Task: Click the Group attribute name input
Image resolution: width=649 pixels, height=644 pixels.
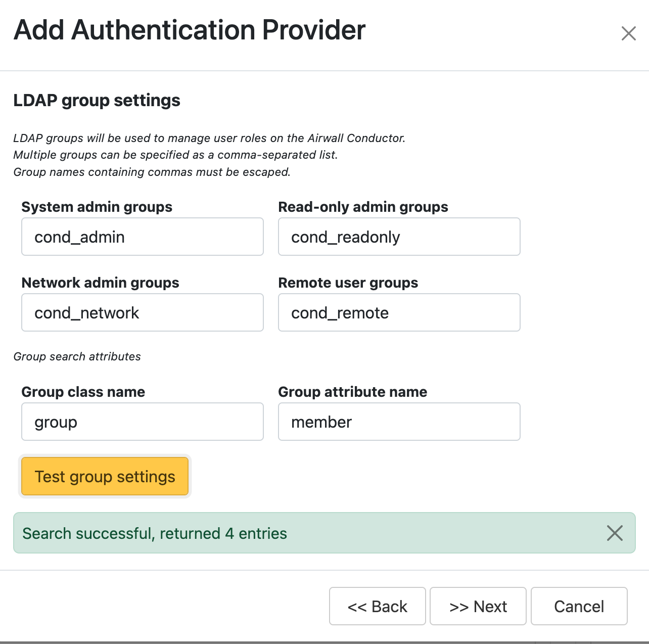Action: tap(399, 422)
